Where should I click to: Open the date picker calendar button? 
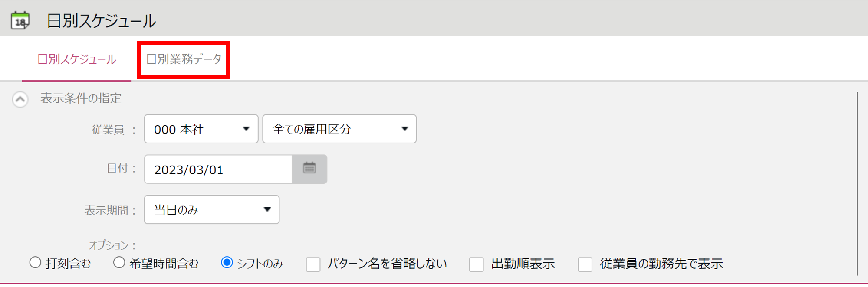pos(309,169)
